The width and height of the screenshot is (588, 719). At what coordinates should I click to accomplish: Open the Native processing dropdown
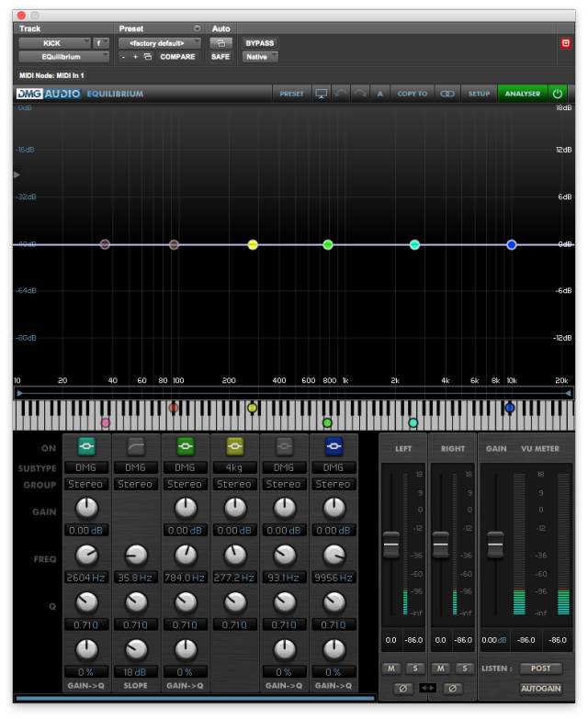pyautogui.click(x=260, y=57)
